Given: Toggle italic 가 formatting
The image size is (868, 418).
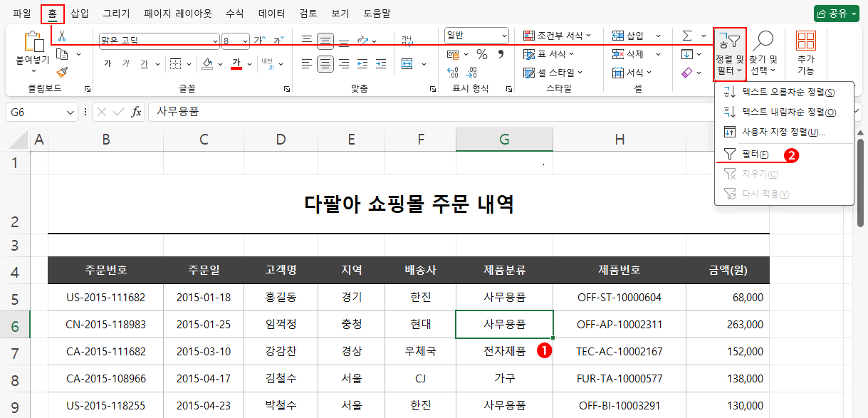Looking at the screenshot, I should tap(126, 63).
